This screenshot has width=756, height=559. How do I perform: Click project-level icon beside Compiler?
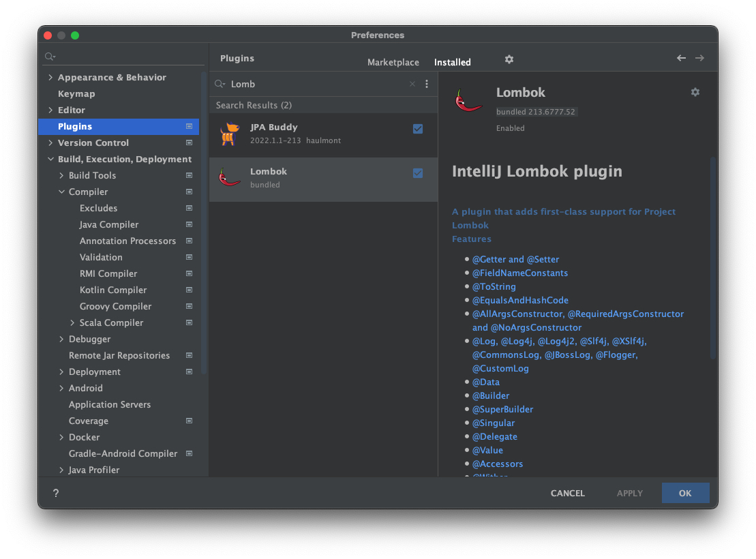click(x=189, y=192)
